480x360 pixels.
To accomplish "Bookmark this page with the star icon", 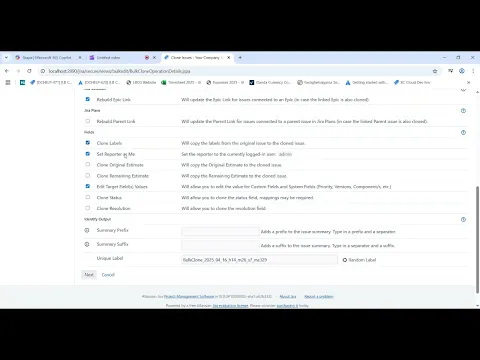I will pyautogui.click(x=435, y=71).
